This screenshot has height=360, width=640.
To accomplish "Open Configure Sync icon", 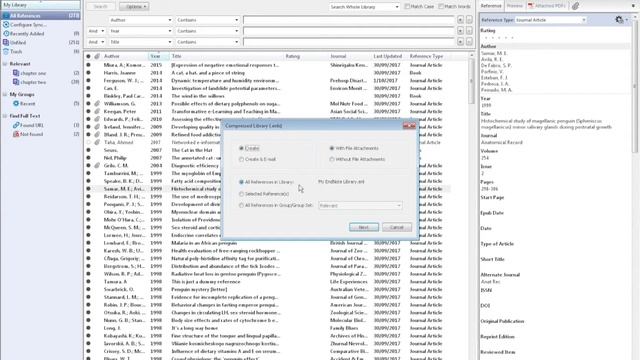I will pos(6,24).
